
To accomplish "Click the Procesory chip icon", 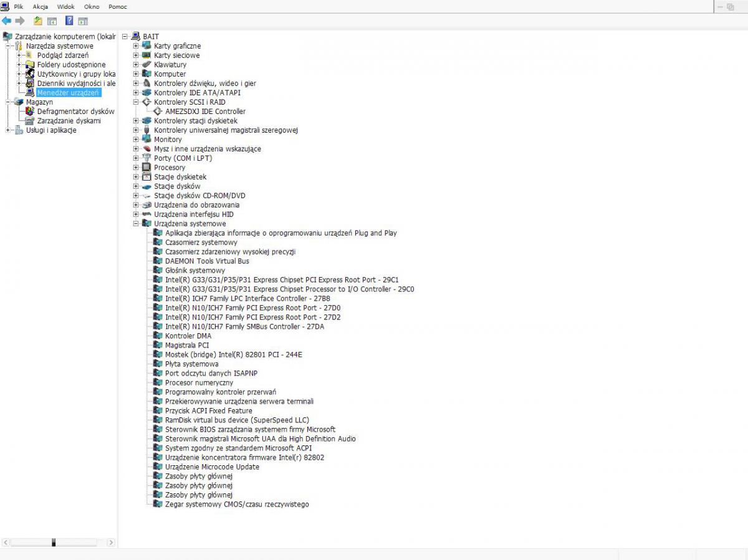I will 146,167.
